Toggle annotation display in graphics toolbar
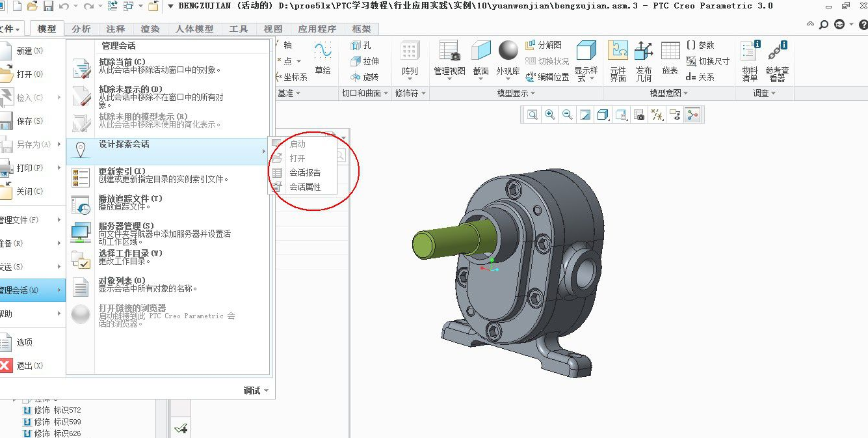Image resolution: width=868 pixels, height=438 pixels. 674,115
